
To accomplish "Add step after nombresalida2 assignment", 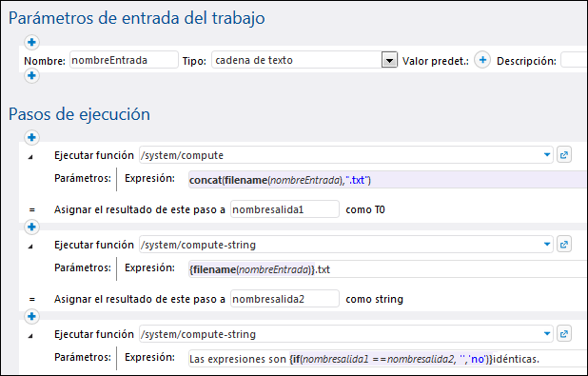I will point(32,316).
